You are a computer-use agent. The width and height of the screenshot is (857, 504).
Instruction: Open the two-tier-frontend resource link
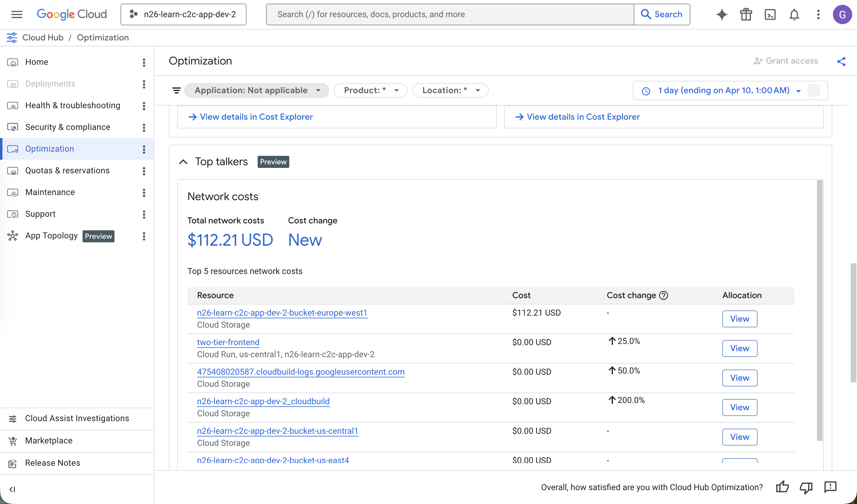coord(228,342)
